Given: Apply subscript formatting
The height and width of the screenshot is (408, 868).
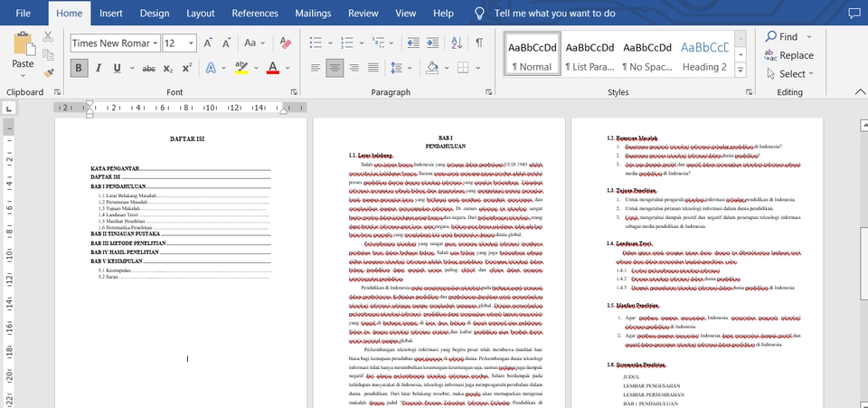Looking at the screenshot, I should [x=168, y=68].
